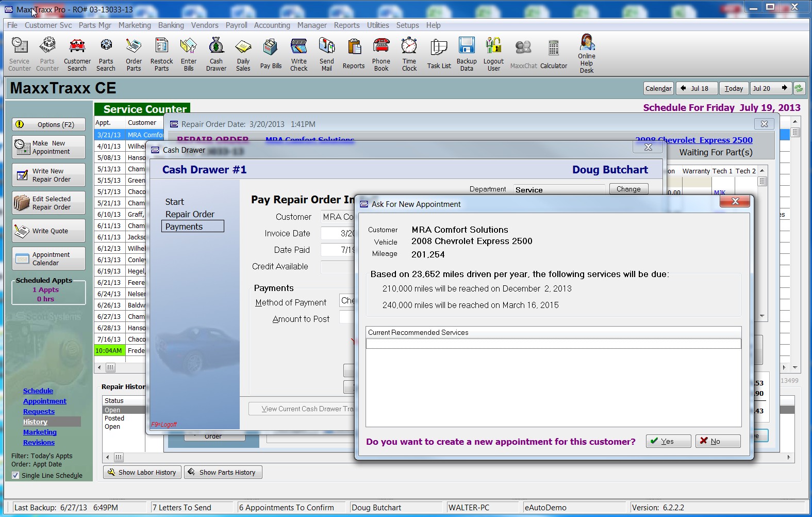The width and height of the screenshot is (812, 517).
Task: Open the Enter Bills icon
Action: (189, 54)
